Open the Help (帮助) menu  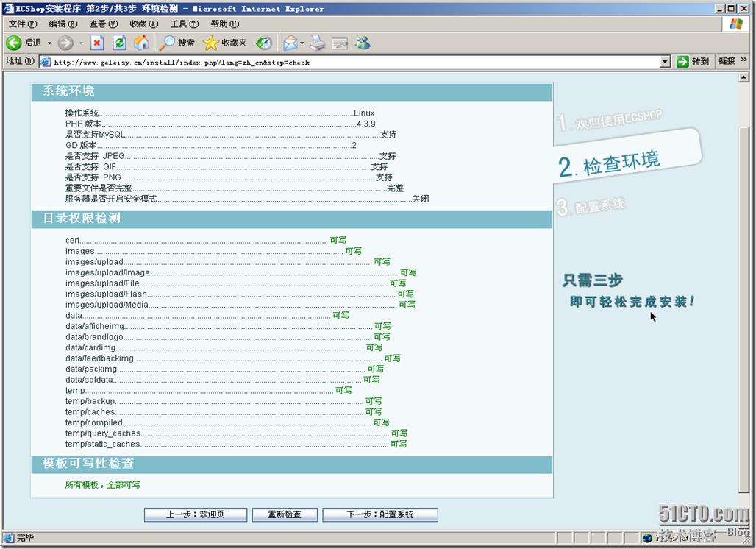point(225,24)
